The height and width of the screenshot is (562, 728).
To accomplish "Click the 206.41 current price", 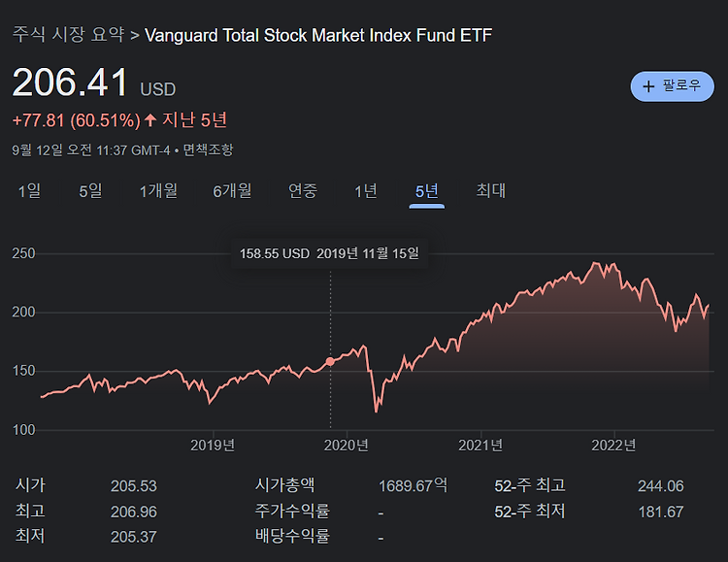I will (x=70, y=83).
